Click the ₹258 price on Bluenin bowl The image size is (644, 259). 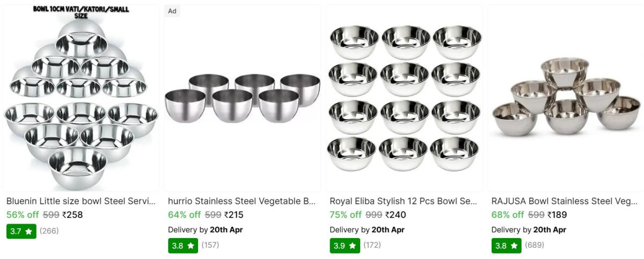coord(72,215)
